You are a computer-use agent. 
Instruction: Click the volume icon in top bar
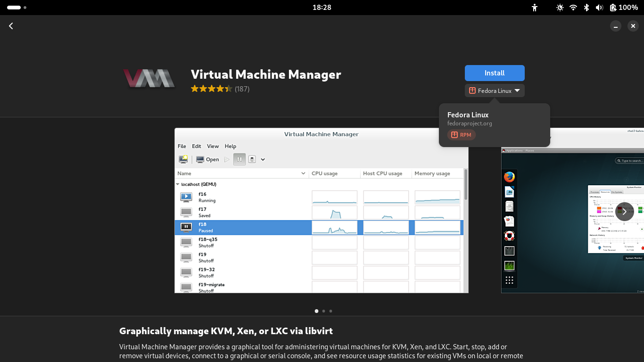tap(599, 8)
